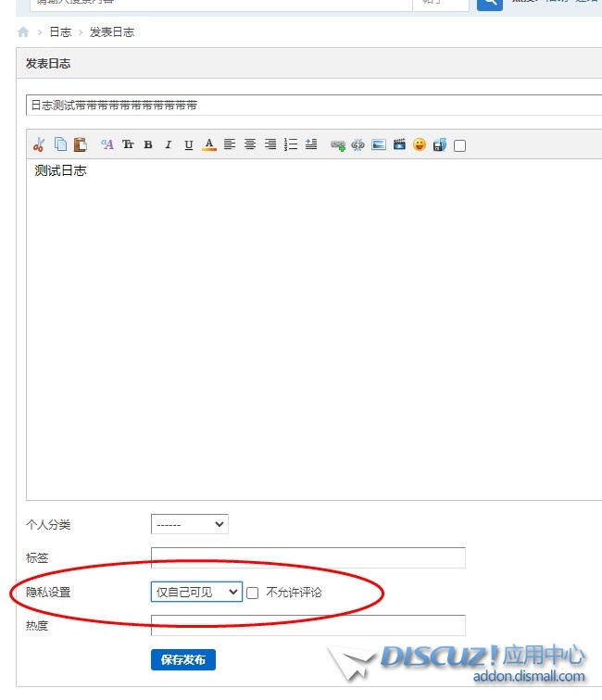Image resolution: width=602 pixels, height=700 pixels.
Task: Open the 日志 breadcrumb link
Action: click(x=60, y=32)
